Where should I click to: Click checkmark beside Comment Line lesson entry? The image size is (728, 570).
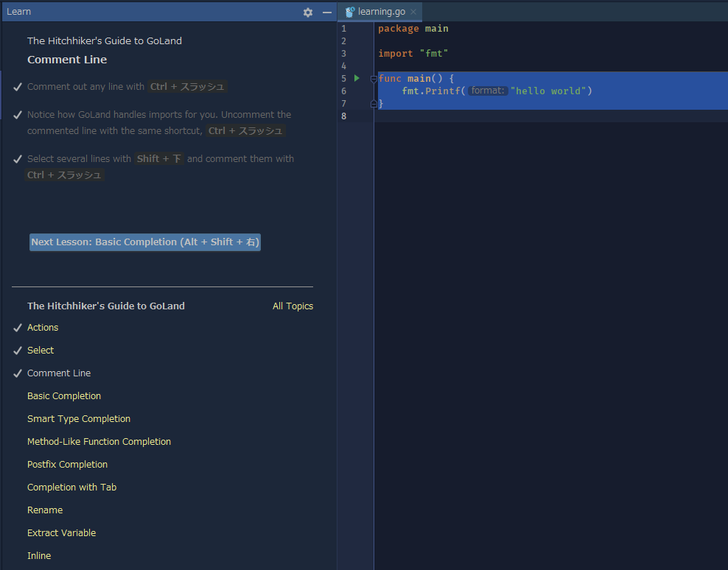pyautogui.click(x=18, y=373)
